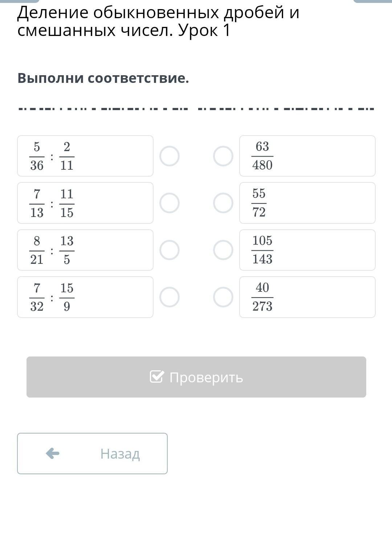Screen dimensions: 392x548
Task: Click the 63/480 answer card
Action: click(307, 156)
